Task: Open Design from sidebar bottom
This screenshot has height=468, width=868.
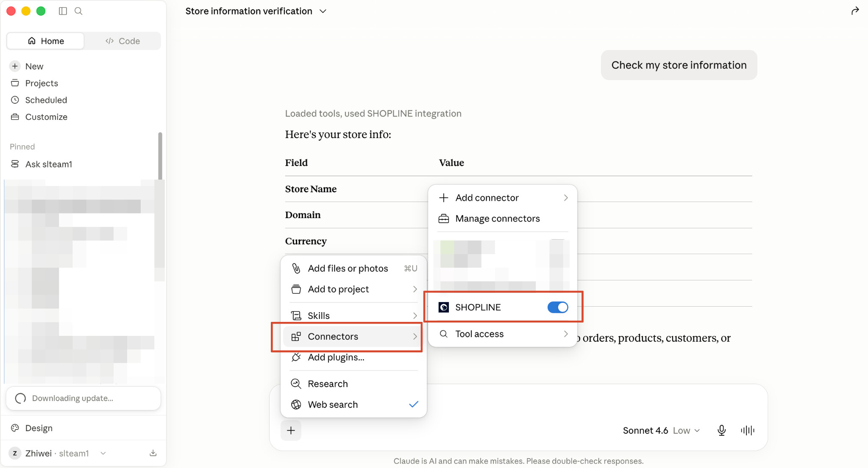Action: tap(39, 428)
